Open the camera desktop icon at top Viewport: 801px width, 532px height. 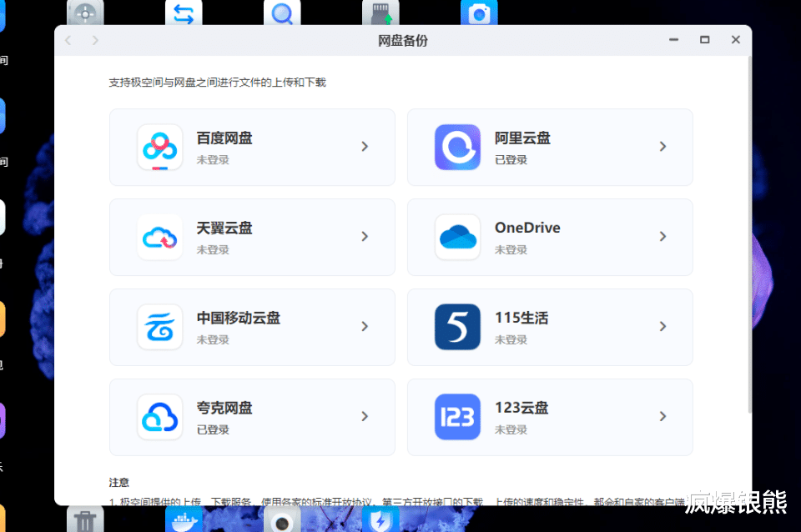coord(479,13)
